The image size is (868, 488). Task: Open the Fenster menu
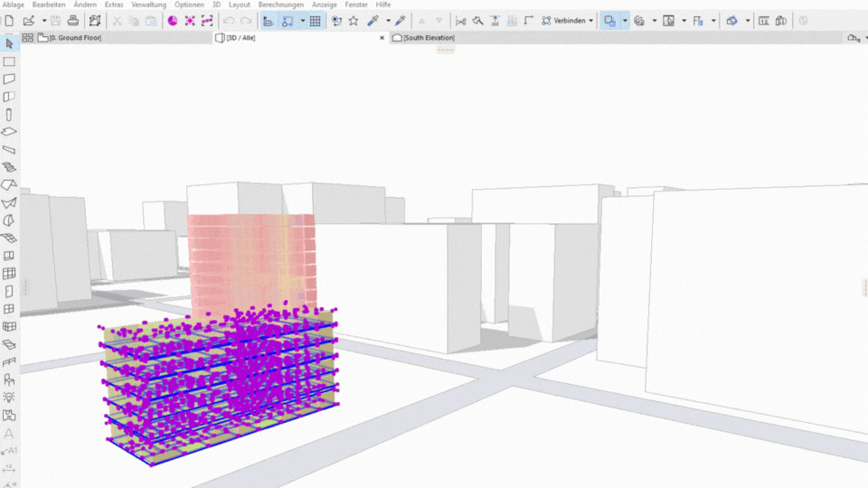click(356, 5)
